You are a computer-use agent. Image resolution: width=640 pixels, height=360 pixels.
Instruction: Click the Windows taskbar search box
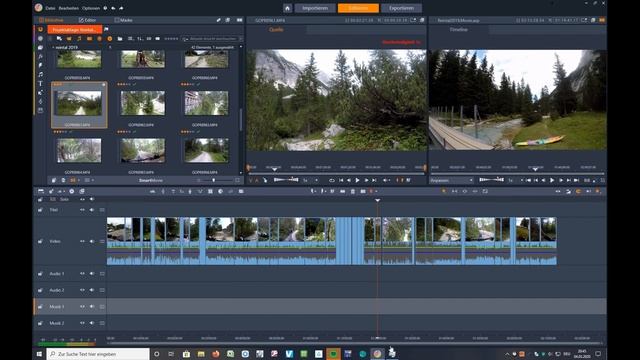point(98,354)
